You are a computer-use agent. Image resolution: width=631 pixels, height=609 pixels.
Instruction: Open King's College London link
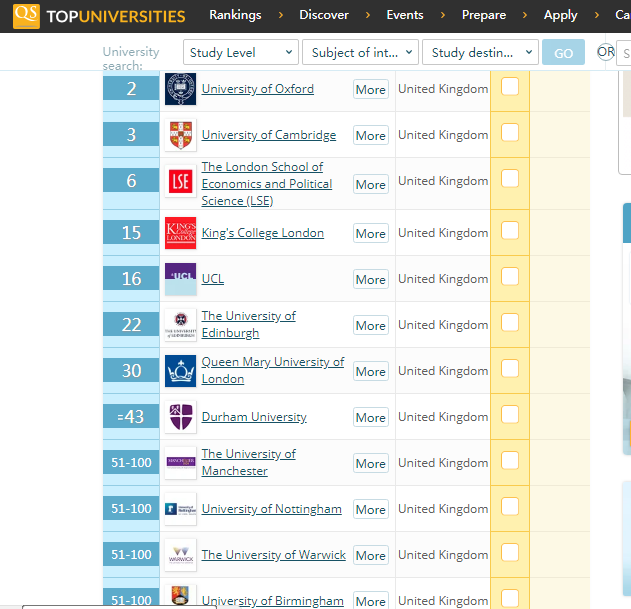[262, 233]
